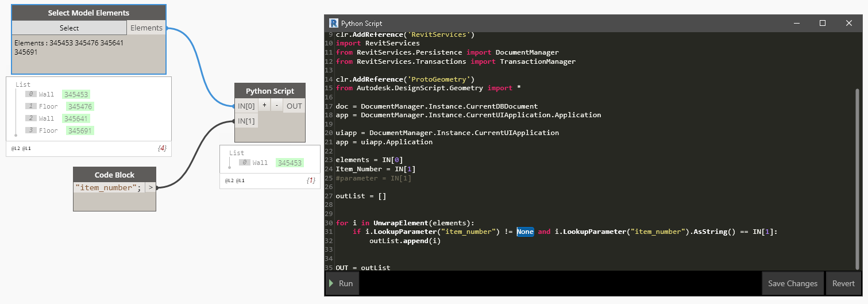Image resolution: width=868 pixels, height=304 pixels.
Task: Click line 23 elements = IN[0]
Action: pos(369,160)
